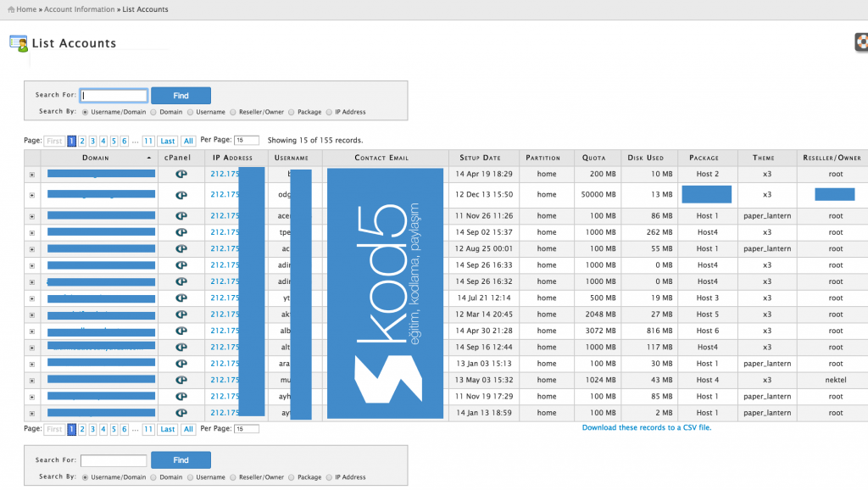Screen dimensions: 868x490
Task: Select top Reseller/Owner search radio
Action: point(233,113)
